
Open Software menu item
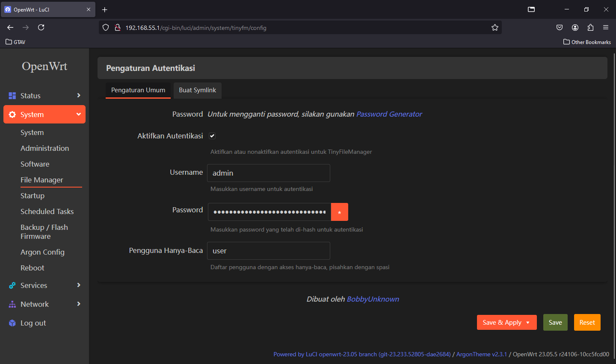[x=35, y=164]
